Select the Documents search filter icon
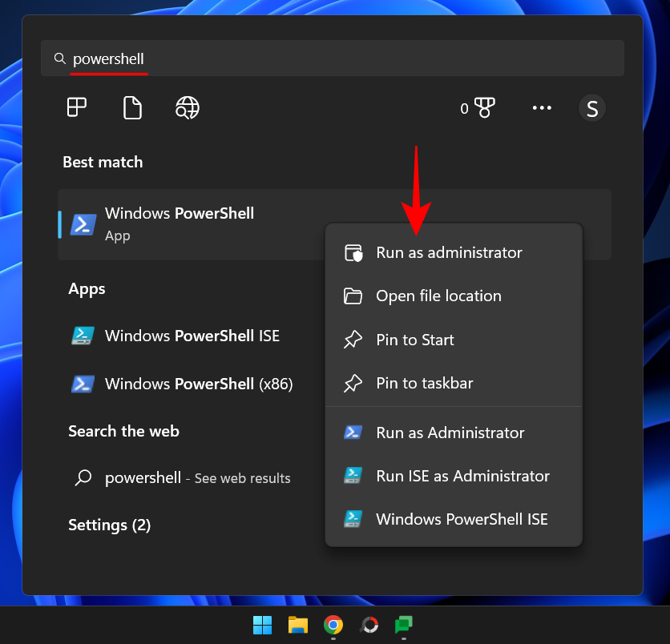The width and height of the screenshot is (670, 644). (x=132, y=107)
